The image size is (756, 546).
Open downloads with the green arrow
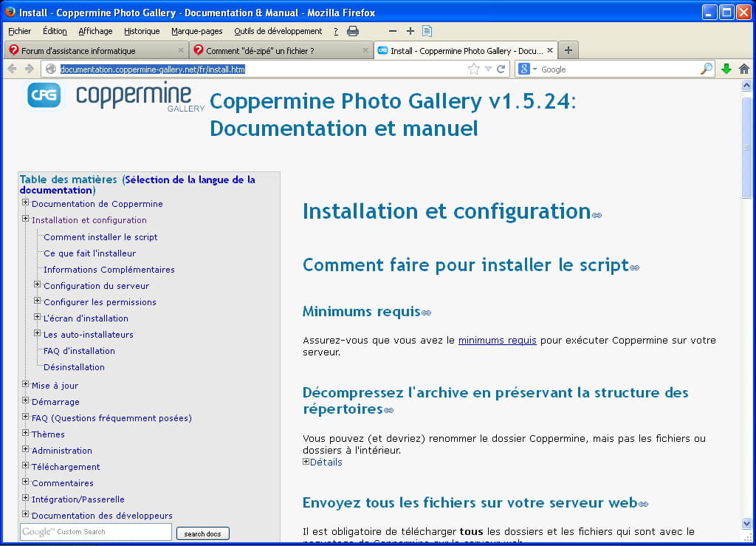pyautogui.click(x=726, y=69)
